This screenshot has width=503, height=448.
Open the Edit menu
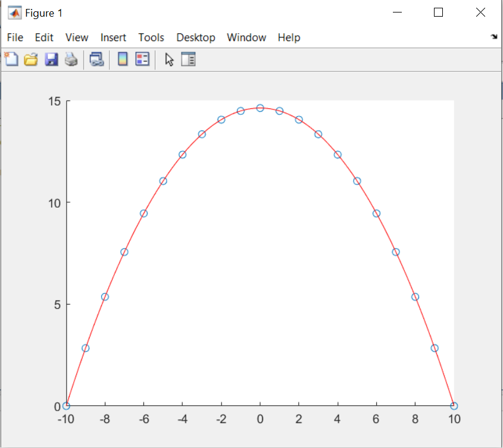pyautogui.click(x=44, y=37)
